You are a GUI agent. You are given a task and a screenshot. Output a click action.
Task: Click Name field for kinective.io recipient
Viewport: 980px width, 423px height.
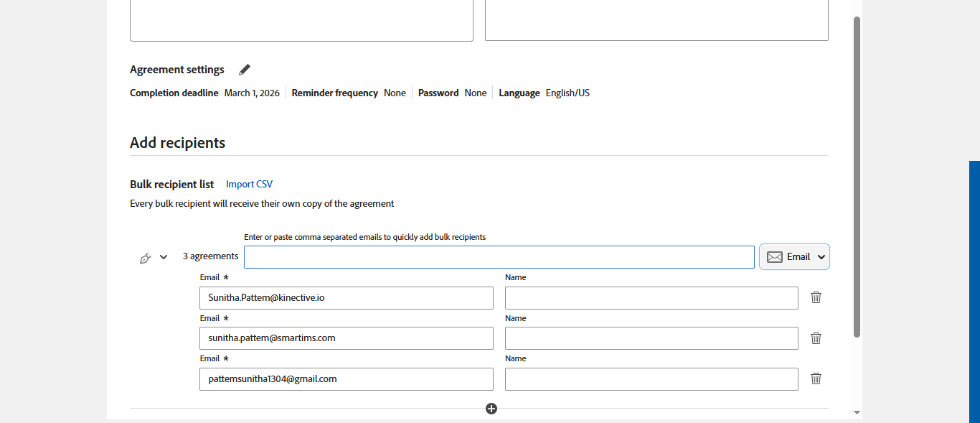click(651, 297)
